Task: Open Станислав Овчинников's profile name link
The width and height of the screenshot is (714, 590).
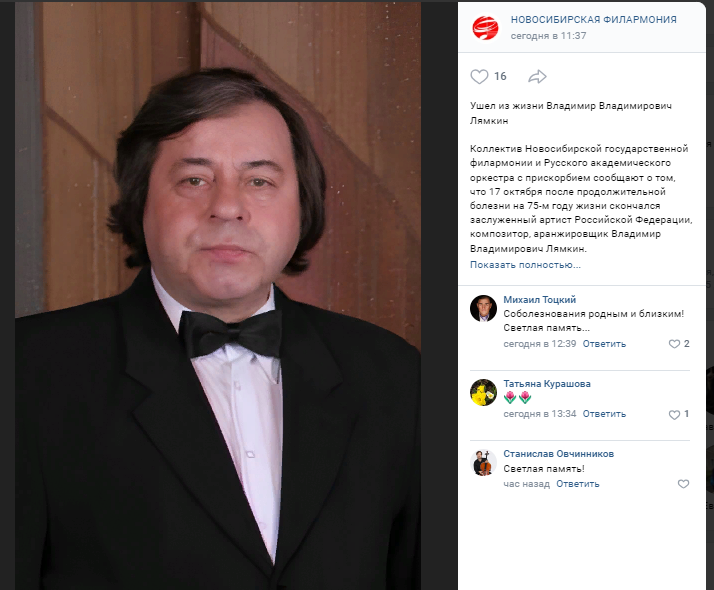Action: 559,453
